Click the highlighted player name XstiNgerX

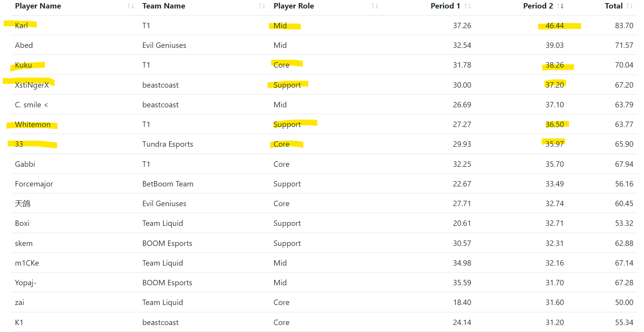point(32,85)
